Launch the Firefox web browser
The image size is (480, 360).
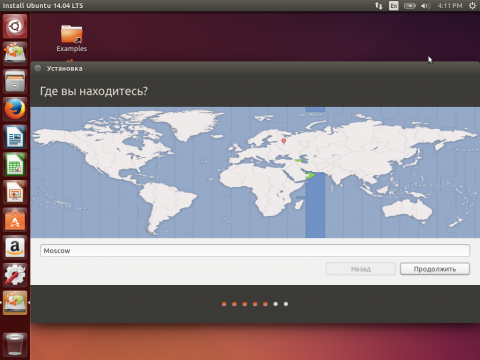tap(15, 109)
